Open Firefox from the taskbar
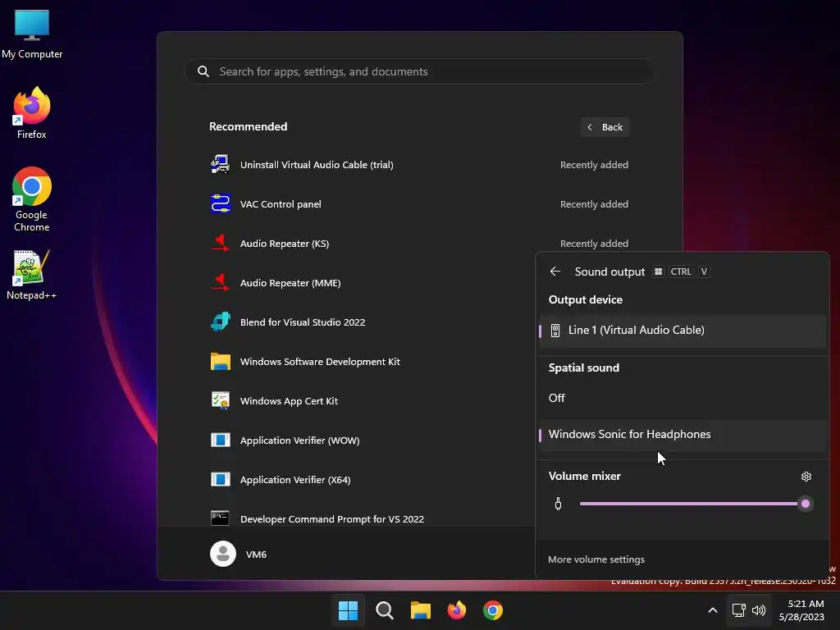This screenshot has height=630, width=840. [456, 610]
